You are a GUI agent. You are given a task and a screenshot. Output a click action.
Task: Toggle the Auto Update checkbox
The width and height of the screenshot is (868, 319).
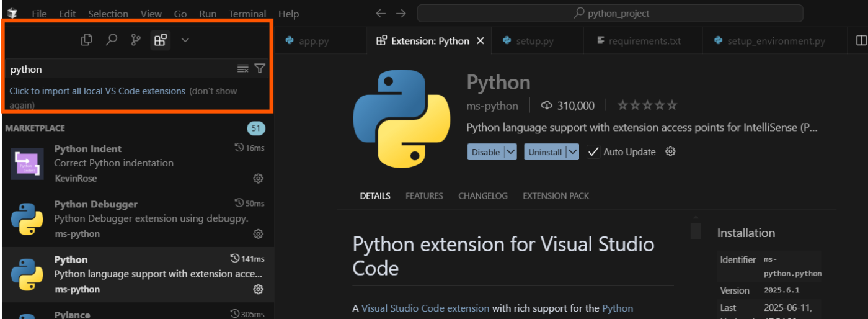(x=593, y=152)
